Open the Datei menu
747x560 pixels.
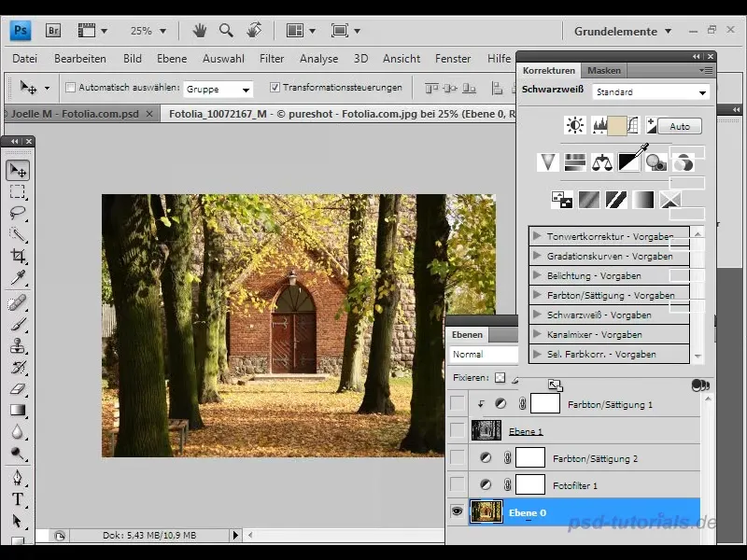point(25,59)
